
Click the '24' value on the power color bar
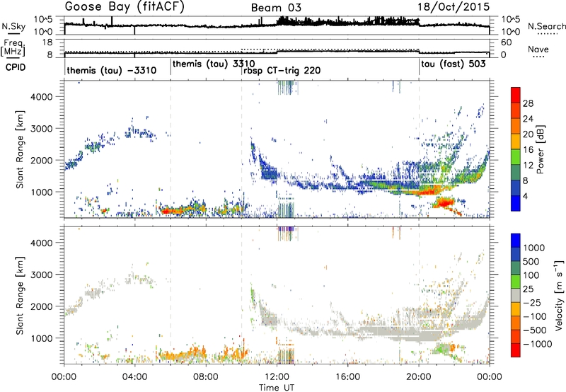tap(528, 119)
